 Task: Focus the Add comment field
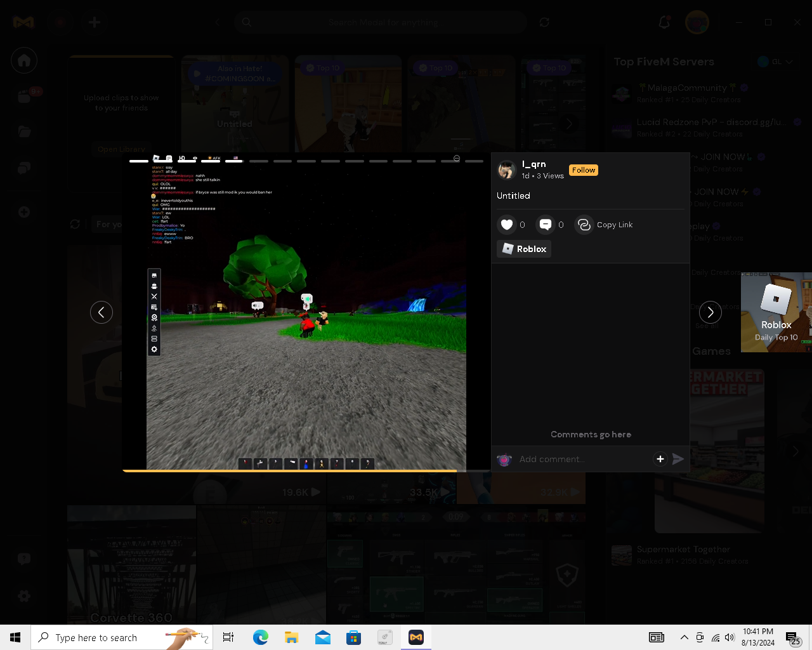pos(582,459)
